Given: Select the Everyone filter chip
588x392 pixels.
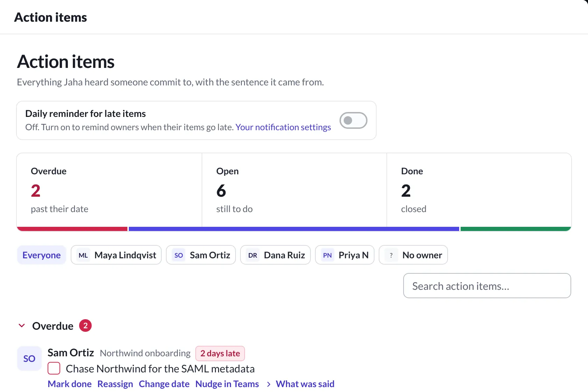Looking at the screenshot, I should [x=42, y=255].
